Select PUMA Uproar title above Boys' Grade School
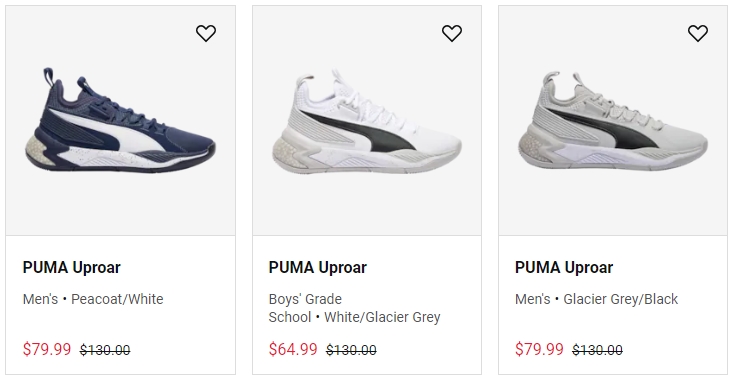 pyautogui.click(x=318, y=267)
